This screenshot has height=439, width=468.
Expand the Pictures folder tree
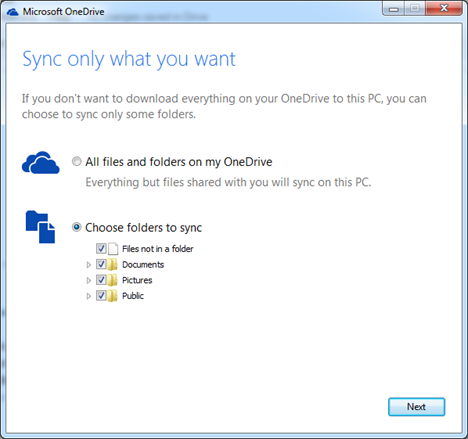coord(89,281)
